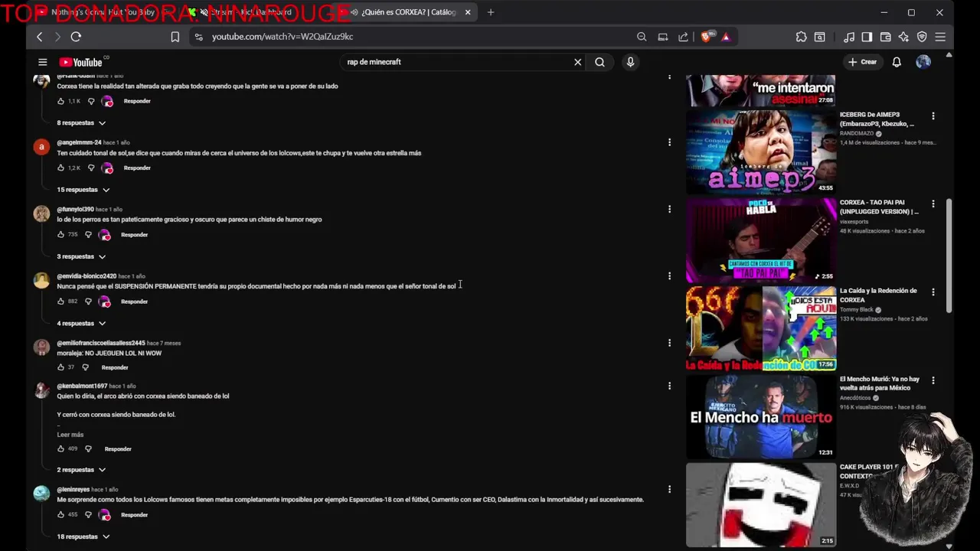Switch to the Kick Dashboard tab

tap(253, 12)
